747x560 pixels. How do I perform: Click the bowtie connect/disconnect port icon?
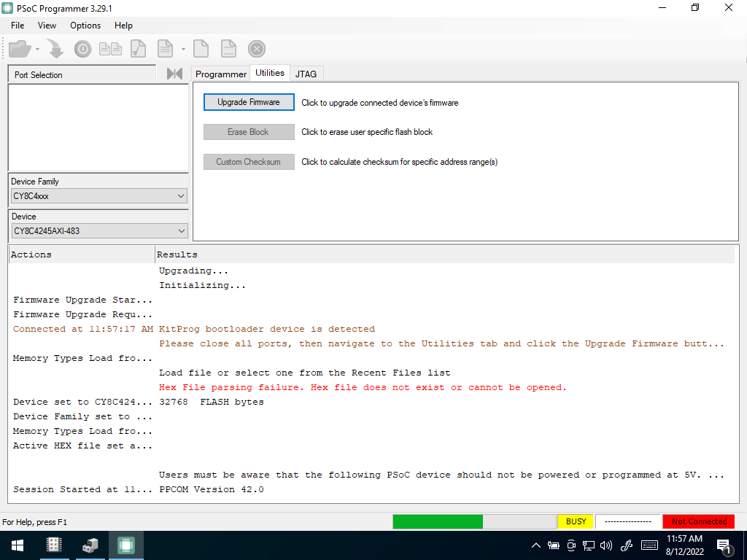point(174,74)
